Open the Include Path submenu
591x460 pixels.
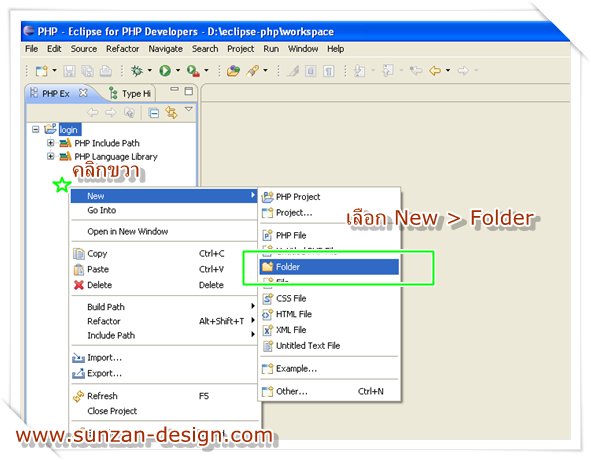[164, 336]
